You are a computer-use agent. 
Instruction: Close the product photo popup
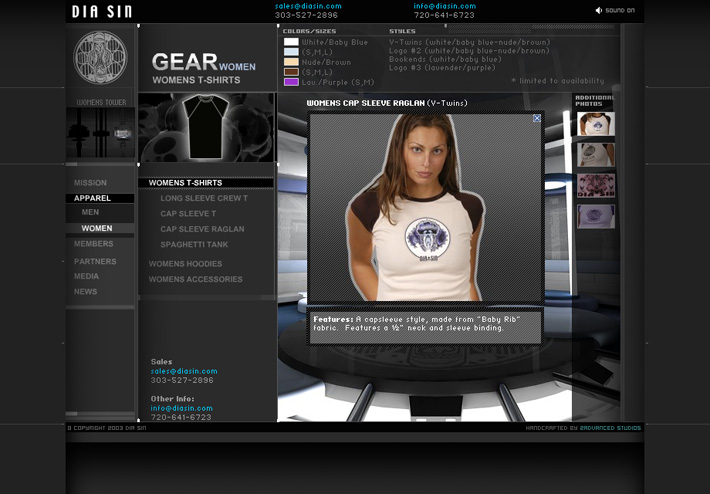(537, 118)
